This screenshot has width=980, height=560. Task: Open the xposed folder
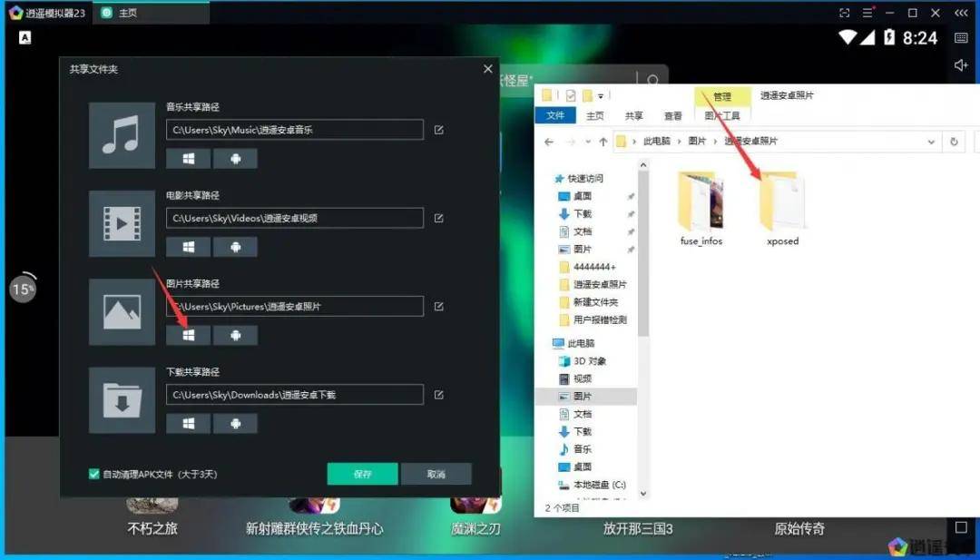(782, 208)
